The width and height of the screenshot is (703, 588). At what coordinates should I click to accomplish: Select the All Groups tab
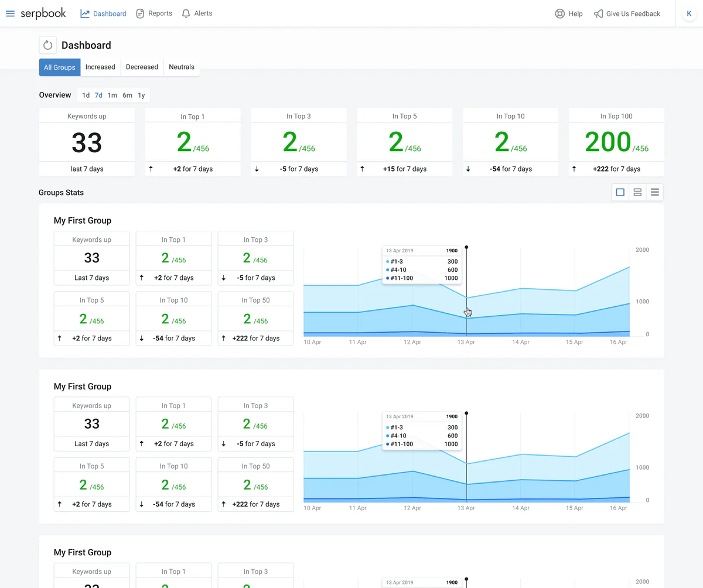pos(60,67)
